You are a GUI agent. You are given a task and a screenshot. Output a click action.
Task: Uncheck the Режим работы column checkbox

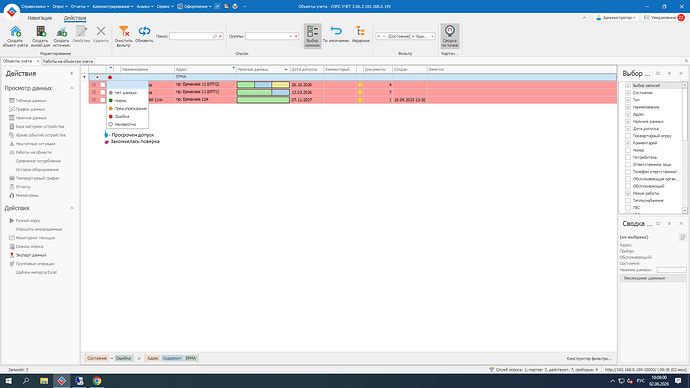(x=628, y=193)
